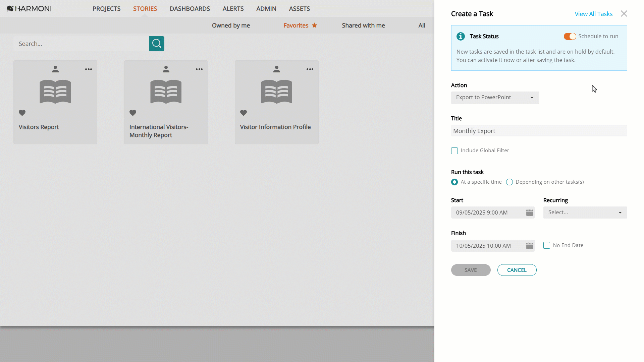Check the No End Date box
The width and height of the screenshot is (644, 362).
pos(547,245)
